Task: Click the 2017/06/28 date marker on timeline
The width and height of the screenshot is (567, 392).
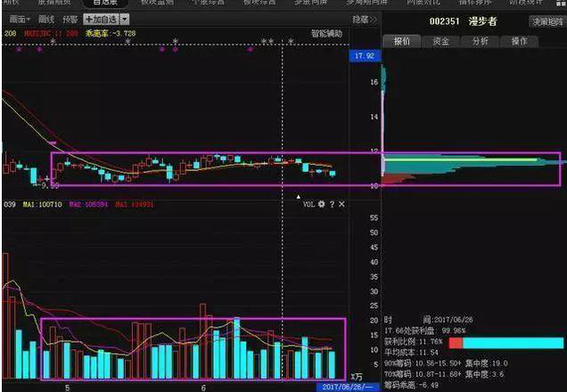Action: [345, 388]
